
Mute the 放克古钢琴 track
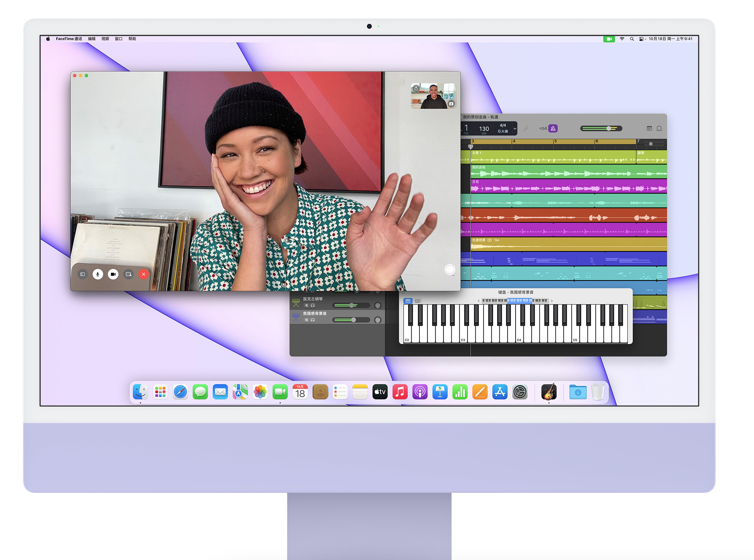click(306, 305)
